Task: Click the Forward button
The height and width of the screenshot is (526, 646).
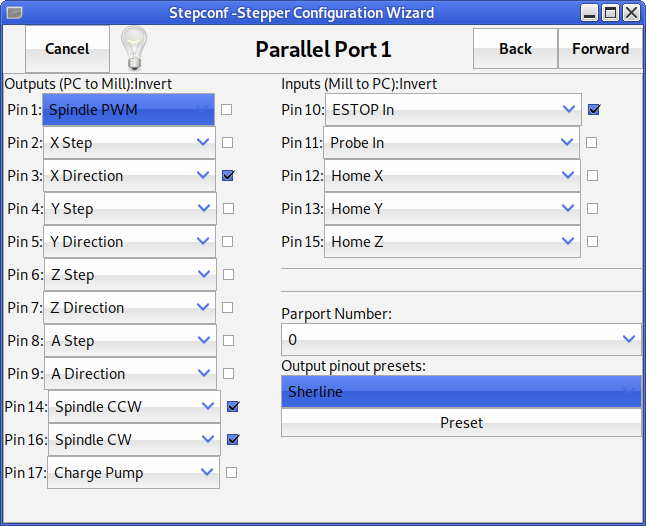Action: [x=600, y=48]
